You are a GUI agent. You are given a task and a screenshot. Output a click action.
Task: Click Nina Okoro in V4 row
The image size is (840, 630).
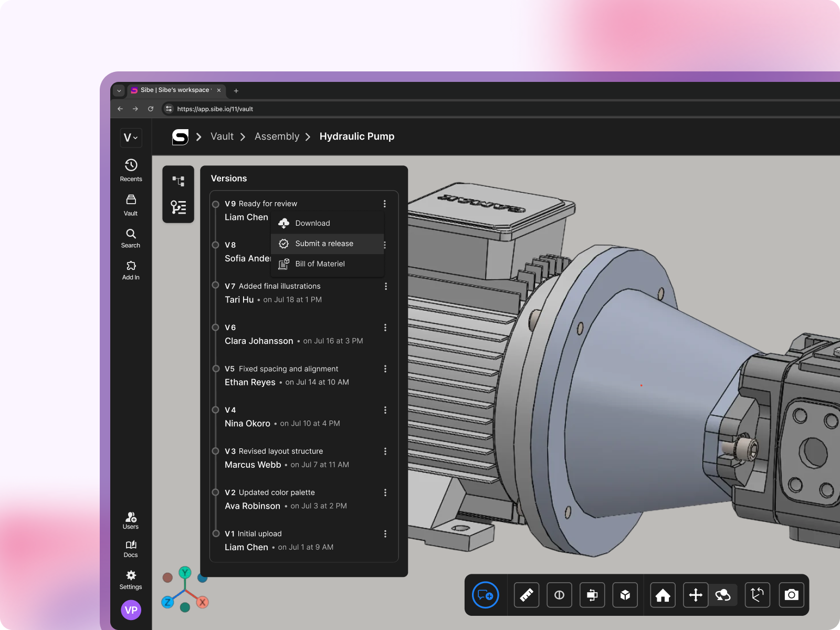coord(247,424)
